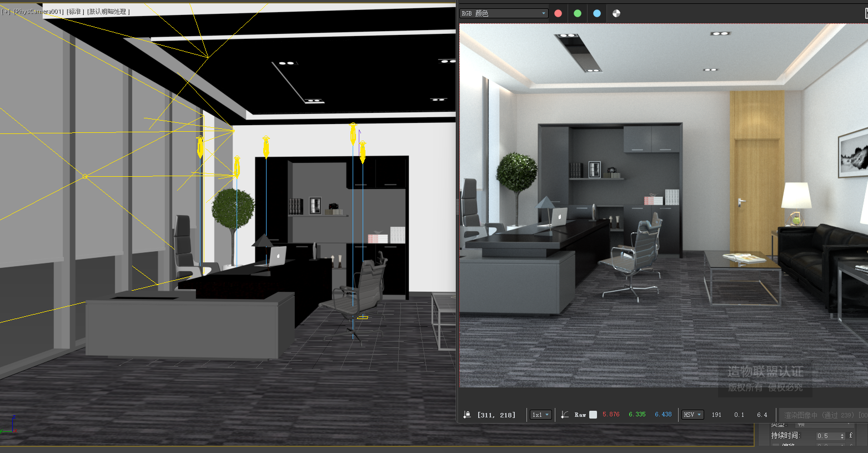Open the [+] viewport general menu
The width and height of the screenshot is (868, 453).
point(6,12)
